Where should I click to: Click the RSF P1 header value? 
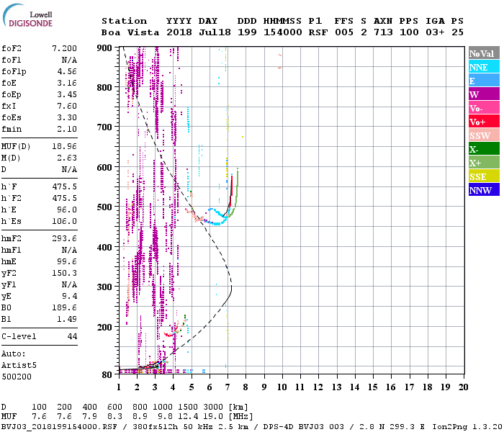tap(318, 32)
